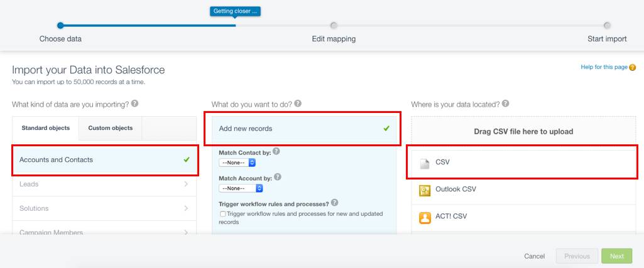Select the Solutions object row
Image resolution: width=644 pixels, height=268 pixels.
pyautogui.click(x=105, y=208)
